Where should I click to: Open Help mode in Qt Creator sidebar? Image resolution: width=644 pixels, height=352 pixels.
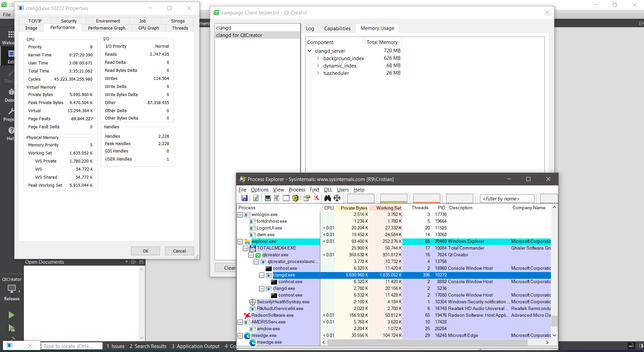[x=8, y=133]
